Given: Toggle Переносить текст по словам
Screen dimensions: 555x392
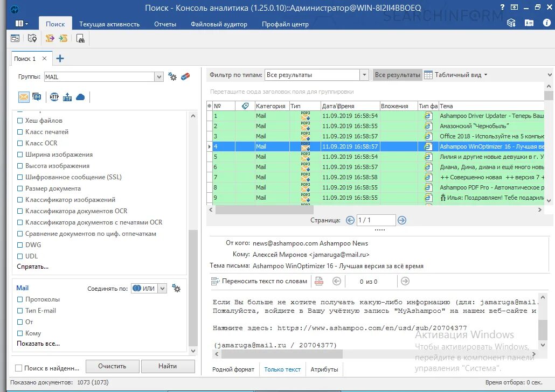Looking at the screenshot, I should (259, 281).
